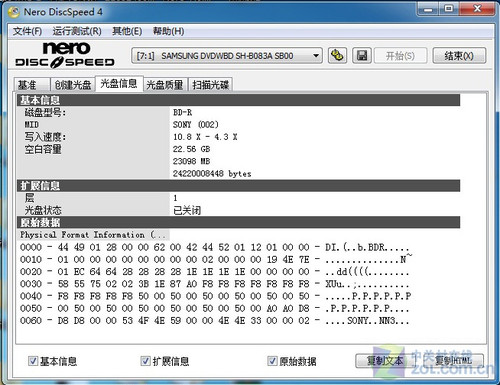Click the hex row starting 0030

pyautogui.click(x=215, y=284)
